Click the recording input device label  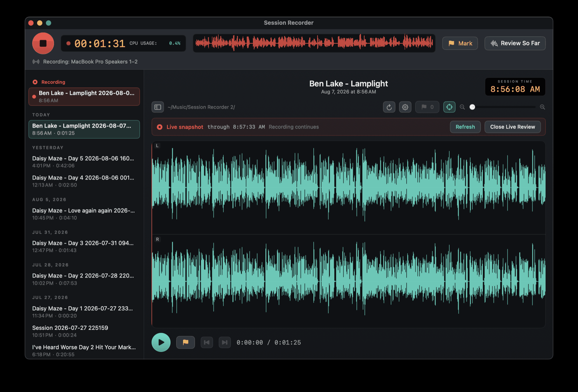(90, 62)
